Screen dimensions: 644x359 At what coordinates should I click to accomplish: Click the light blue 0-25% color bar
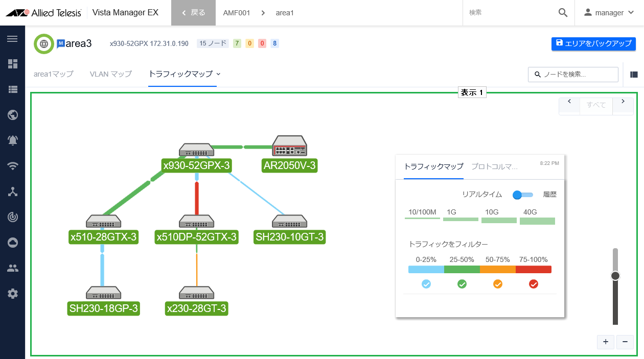[x=426, y=270]
